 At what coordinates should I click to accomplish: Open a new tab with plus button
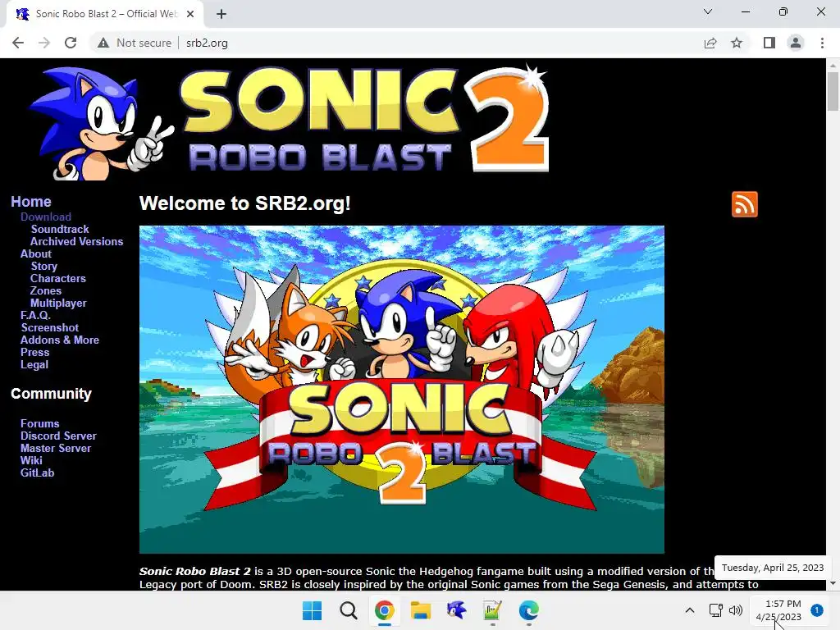(x=221, y=14)
